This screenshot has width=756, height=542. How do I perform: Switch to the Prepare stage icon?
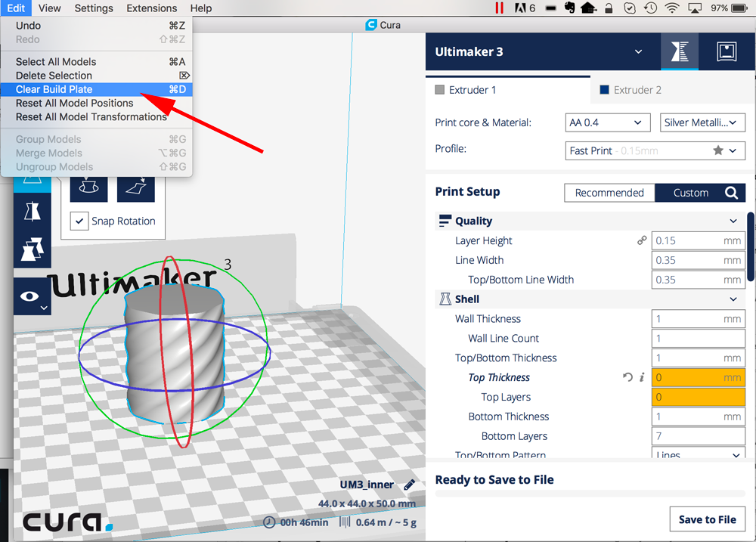pos(680,51)
